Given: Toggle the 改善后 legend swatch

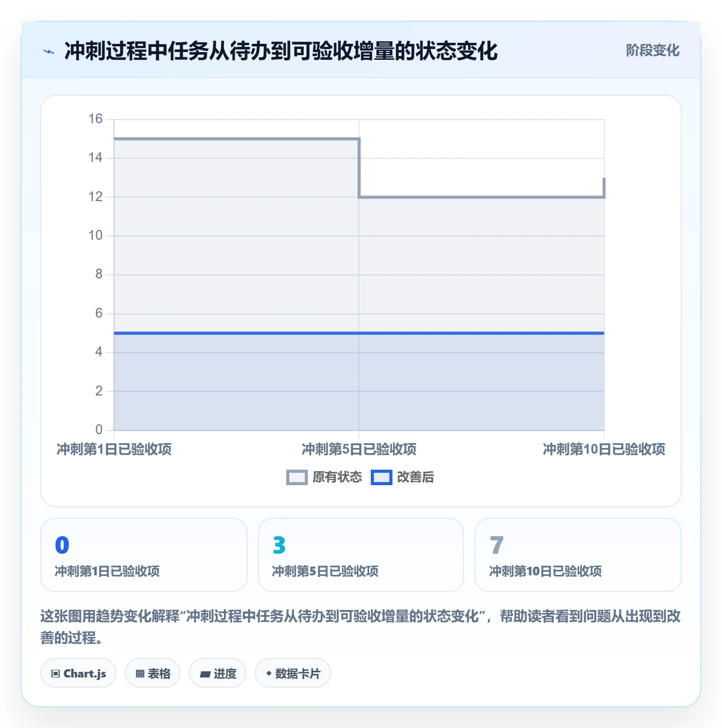Looking at the screenshot, I should pos(382,477).
